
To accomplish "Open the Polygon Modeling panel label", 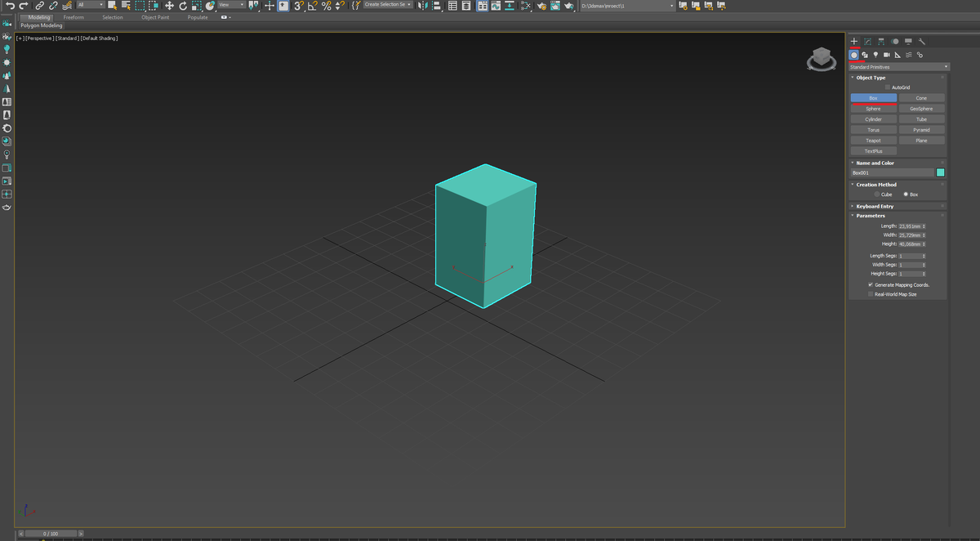I will coord(42,25).
